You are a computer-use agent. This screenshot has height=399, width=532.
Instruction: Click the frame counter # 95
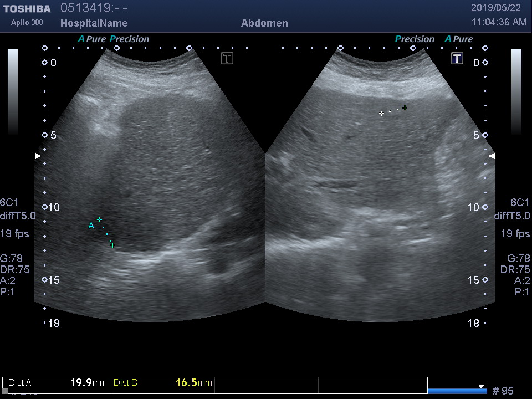tap(503, 391)
